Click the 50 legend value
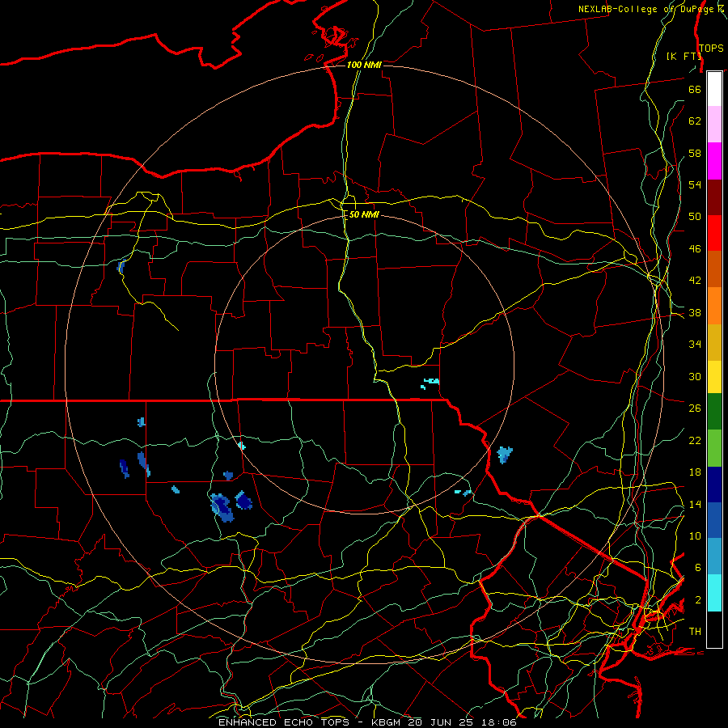Viewport: 728px width, 728px height. pos(695,217)
